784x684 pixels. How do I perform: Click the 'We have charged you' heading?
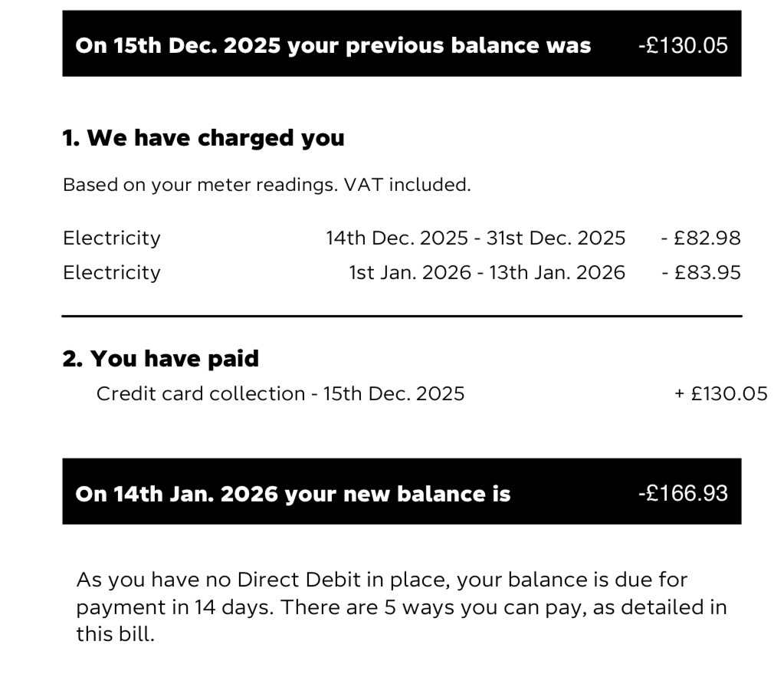point(203,138)
